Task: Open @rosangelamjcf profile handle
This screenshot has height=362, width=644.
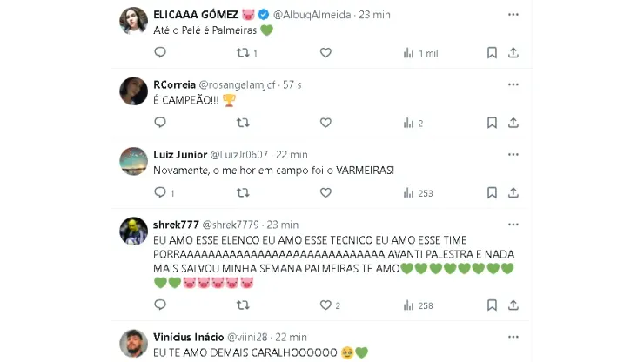Action: [x=237, y=85]
